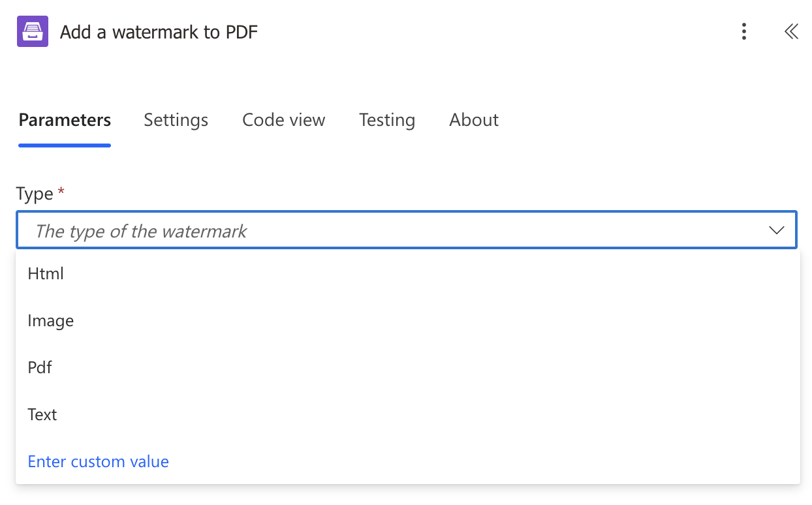Choose the Image watermark option
This screenshot has width=812, height=505.
click(x=50, y=321)
